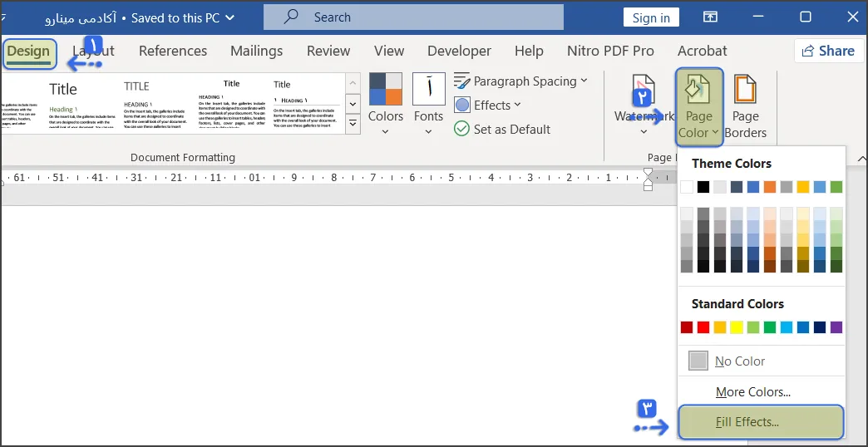Expand the document formatting gallery

[x=352, y=124]
